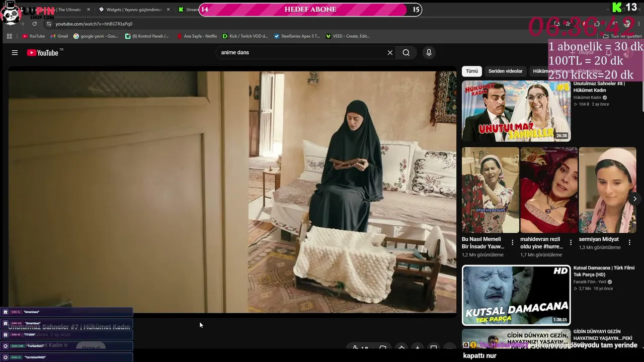Switch to the 'Stream' Kick tab
This screenshot has width=644, height=362.
tap(189, 10)
